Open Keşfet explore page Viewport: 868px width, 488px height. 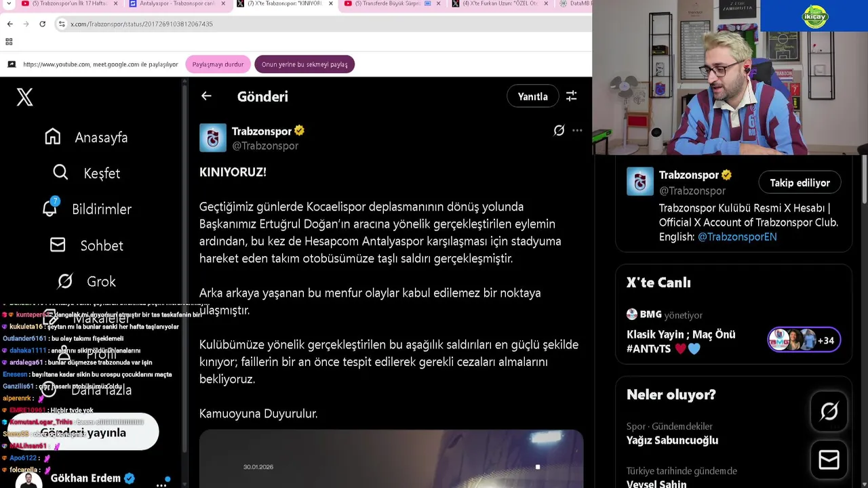pos(86,173)
